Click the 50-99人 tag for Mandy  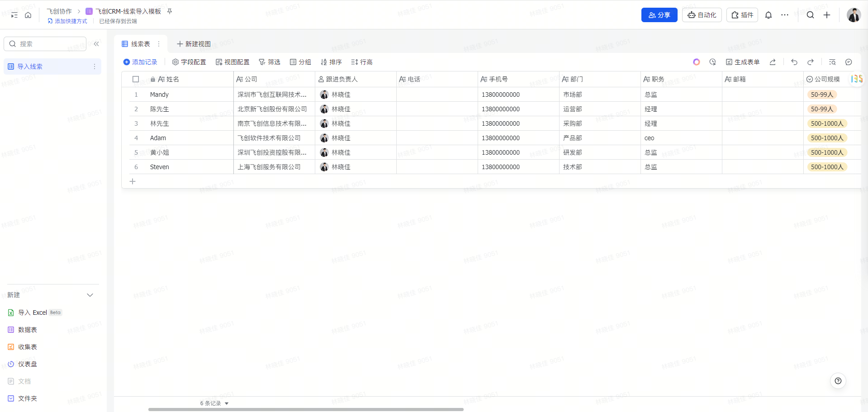click(x=821, y=95)
